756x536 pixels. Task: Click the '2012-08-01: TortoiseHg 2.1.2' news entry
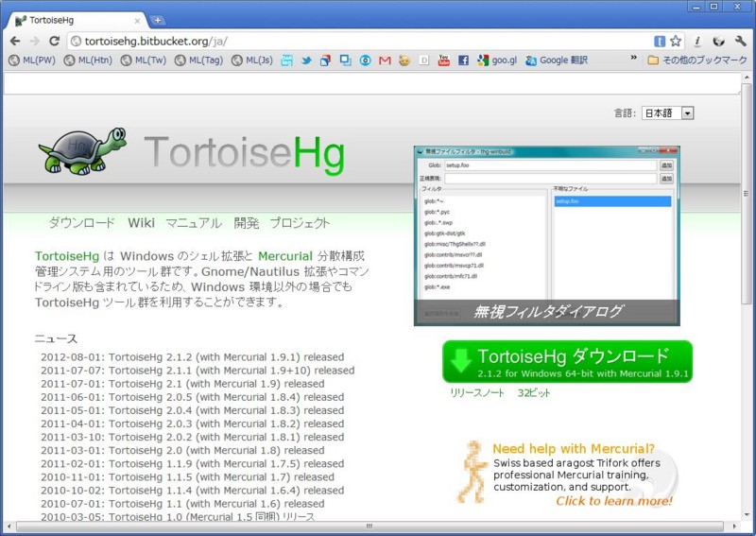point(193,357)
